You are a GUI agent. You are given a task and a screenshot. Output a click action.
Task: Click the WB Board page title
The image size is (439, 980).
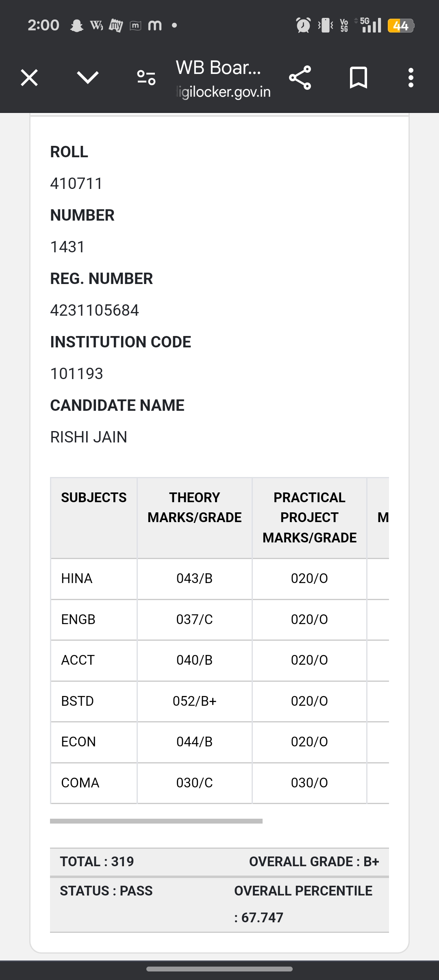[x=218, y=67]
